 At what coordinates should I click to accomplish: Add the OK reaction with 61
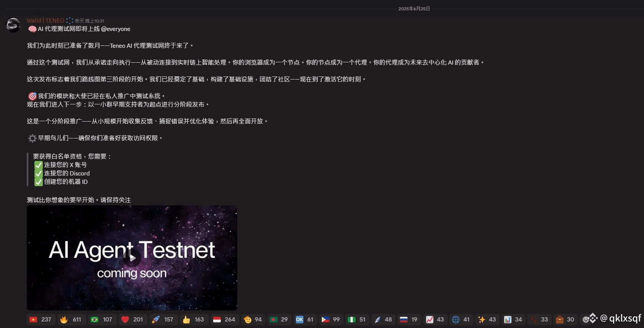[305, 320]
